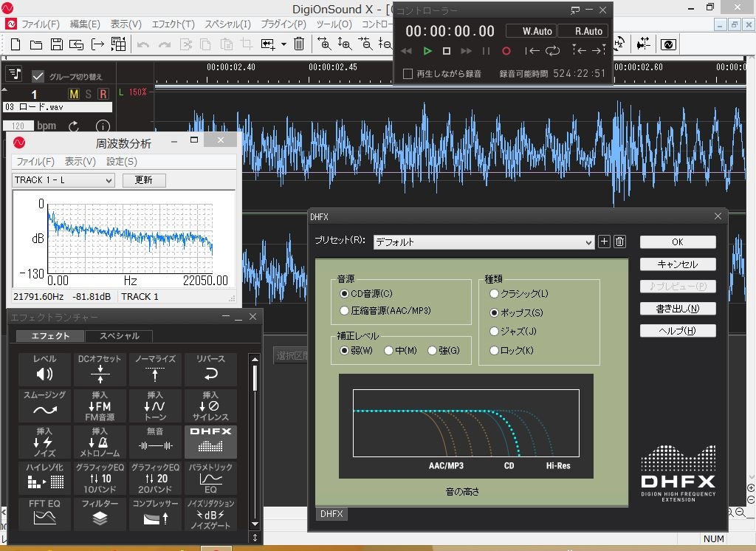
Task: Select the Reverse effect icon
Action: [210, 369]
